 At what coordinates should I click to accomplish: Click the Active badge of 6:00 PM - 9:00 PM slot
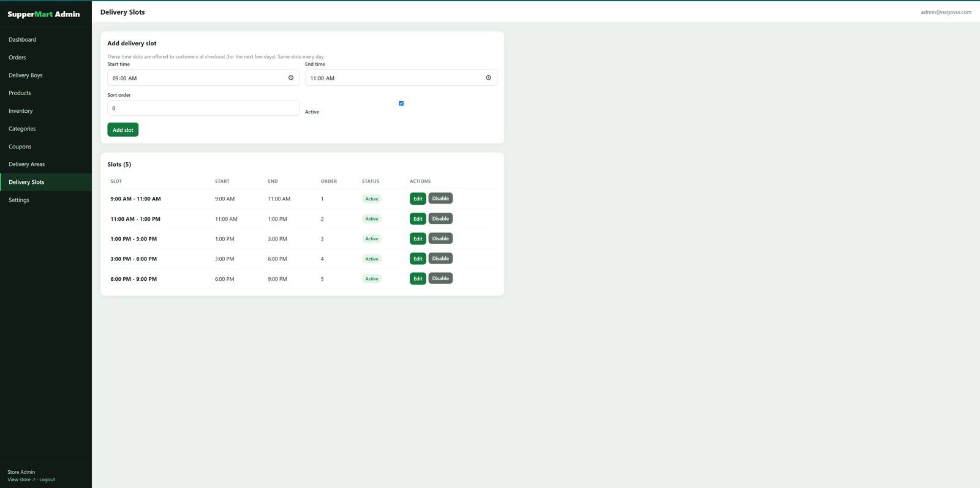point(372,279)
